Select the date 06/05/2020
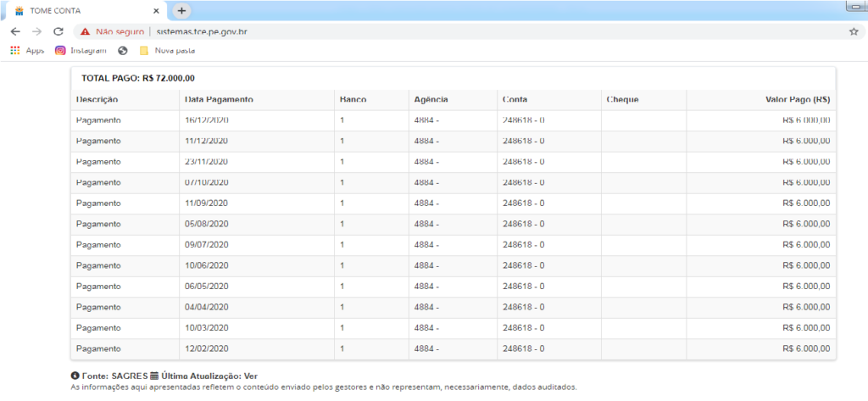The image size is (868, 401). [x=207, y=286]
